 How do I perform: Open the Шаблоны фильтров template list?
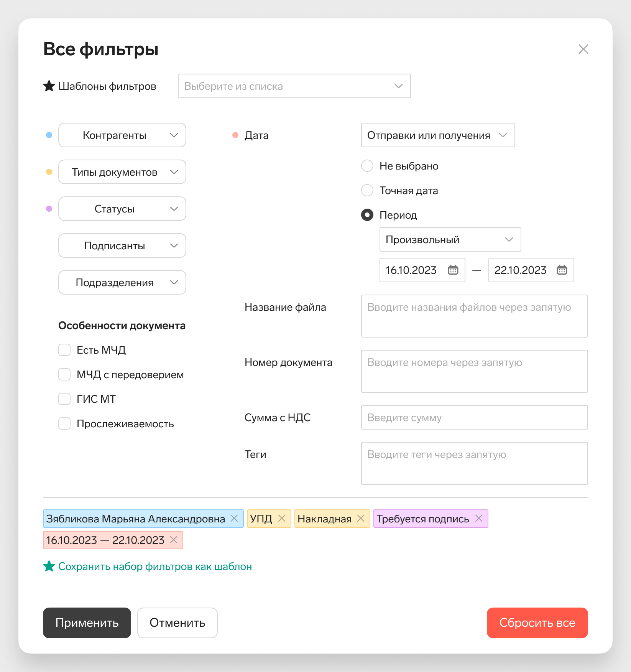pyautogui.click(x=294, y=86)
